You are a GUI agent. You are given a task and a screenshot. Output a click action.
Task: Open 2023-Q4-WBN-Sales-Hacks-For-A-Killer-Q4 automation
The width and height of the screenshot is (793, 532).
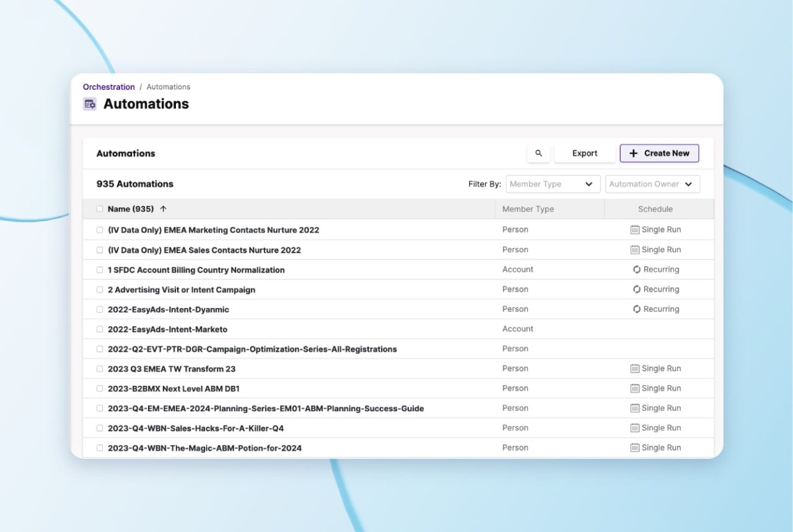point(196,429)
